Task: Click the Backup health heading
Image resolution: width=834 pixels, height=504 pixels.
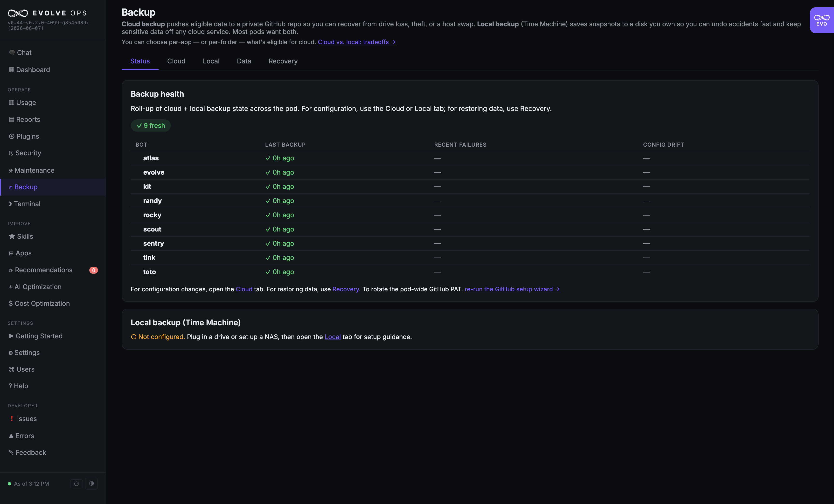Action: pos(157,94)
